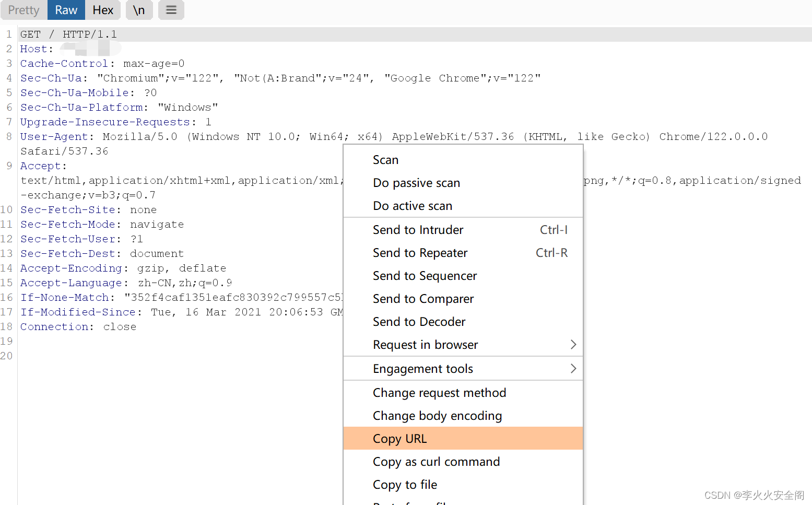The image size is (812, 505).
Task: Click the Sec-Ch-Ua-Platform header name
Action: pos(81,108)
